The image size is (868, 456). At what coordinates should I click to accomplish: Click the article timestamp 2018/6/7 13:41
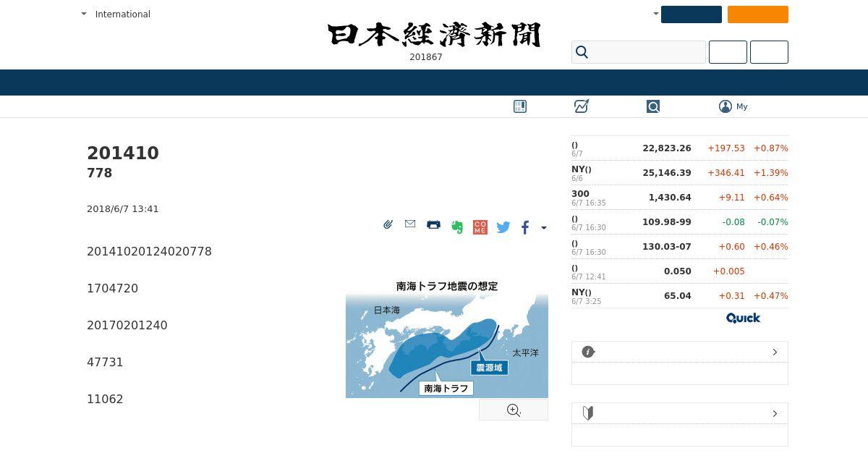point(123,209)
